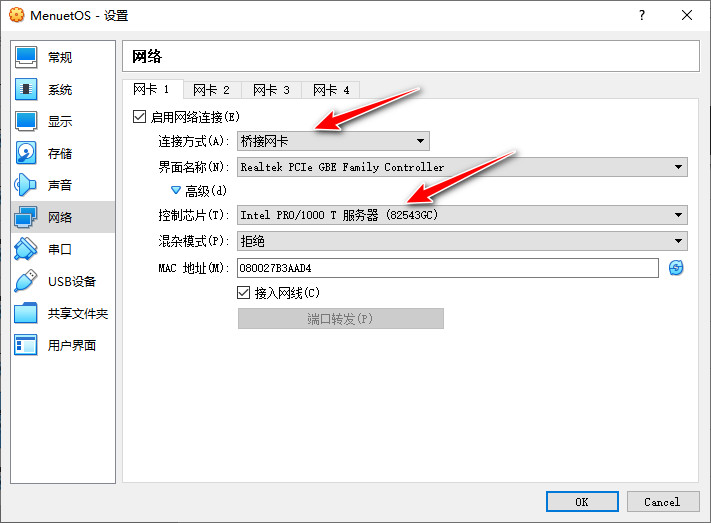Select USB设备 text in the sidebar
This screenshot has height=523, width=711.
72,281
